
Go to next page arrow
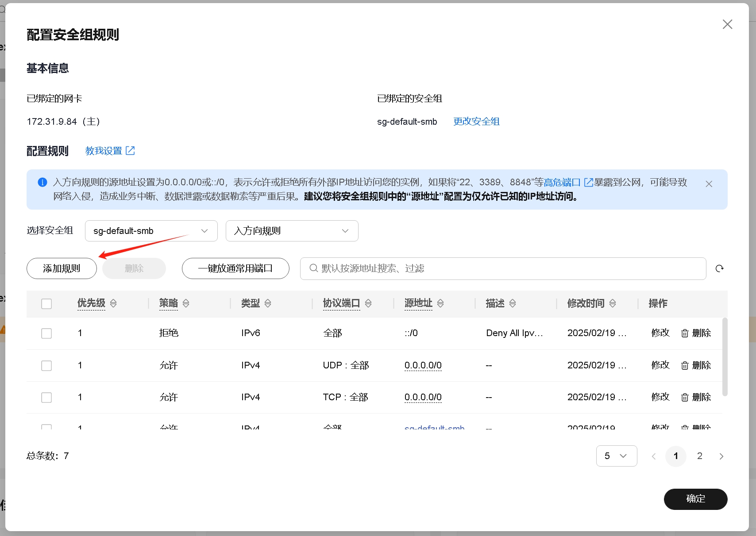point(721,456)
